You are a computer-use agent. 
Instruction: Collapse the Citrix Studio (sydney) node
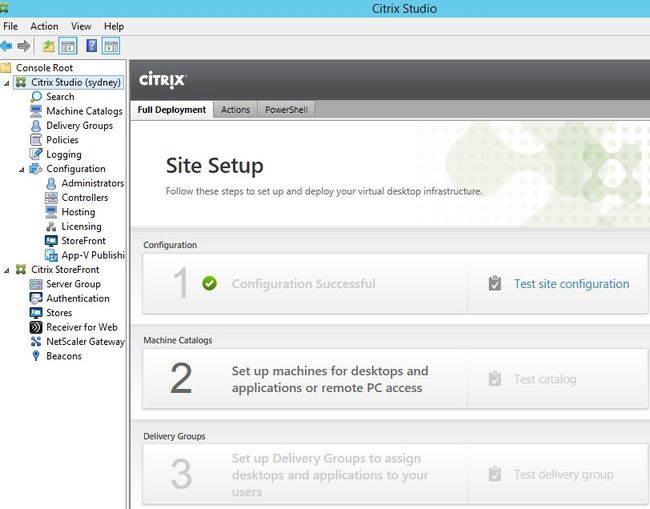(x=6, y=83)
